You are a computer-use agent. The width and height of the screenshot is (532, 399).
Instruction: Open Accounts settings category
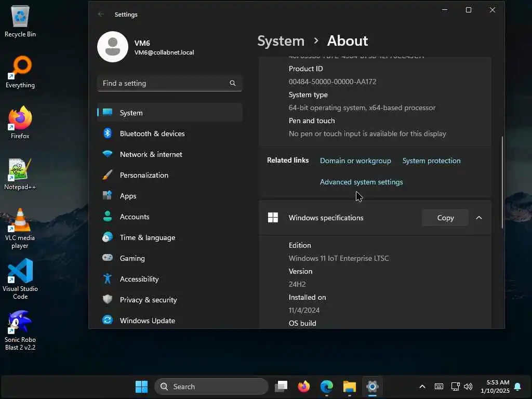[x=170, y=217]
